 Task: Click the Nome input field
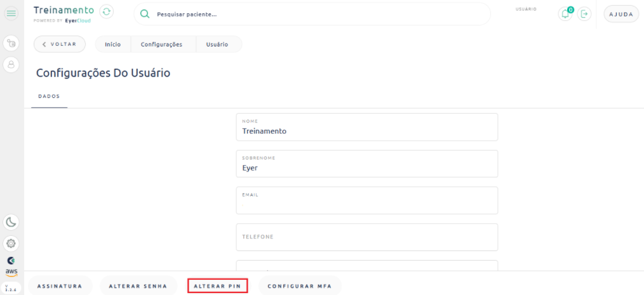coord(366,130)
